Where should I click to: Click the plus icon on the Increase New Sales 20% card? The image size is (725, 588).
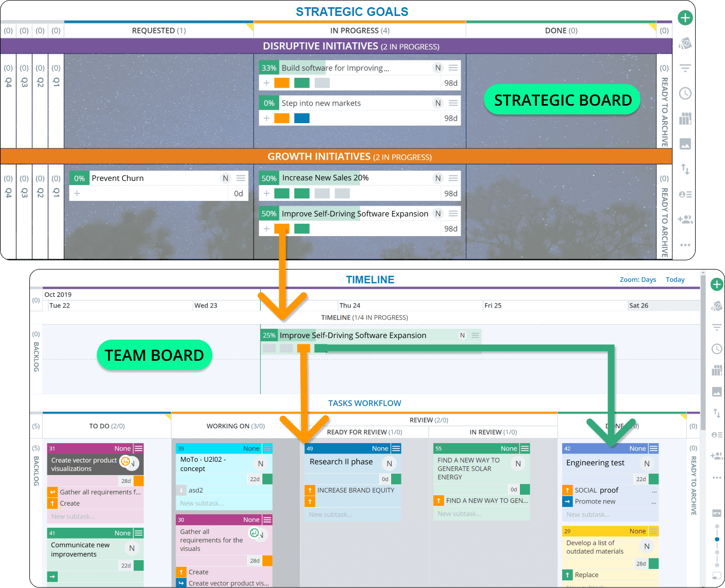(x=266, y=194)
